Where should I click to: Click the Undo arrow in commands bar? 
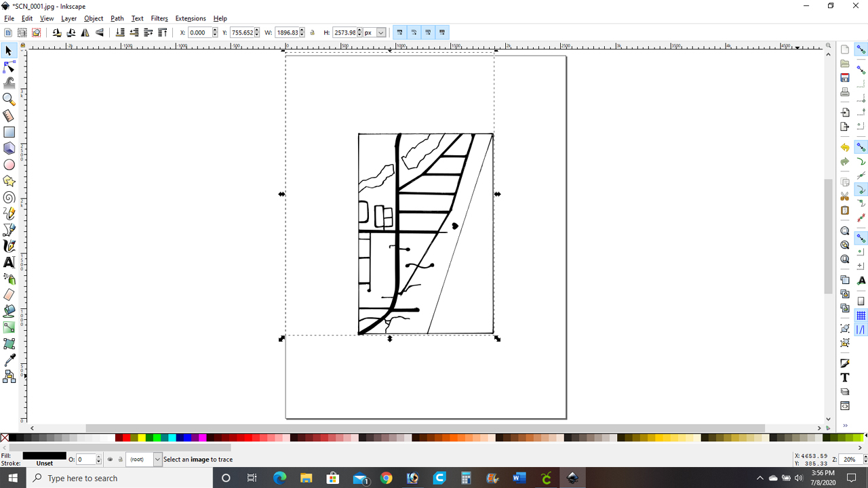(x=845, y=148)
